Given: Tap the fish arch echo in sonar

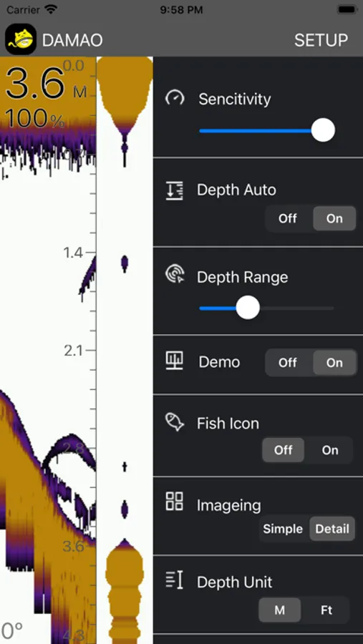Looking at the screenshot, I should [x=70, y=450].
